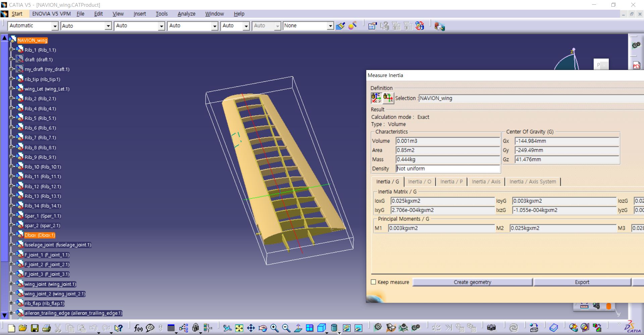Click the Capture camera icon
644x335 pixels.
coord(491,328)
